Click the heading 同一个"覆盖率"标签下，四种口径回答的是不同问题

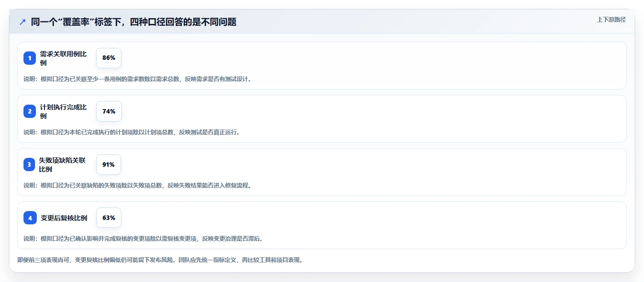(x=133, y=22)
